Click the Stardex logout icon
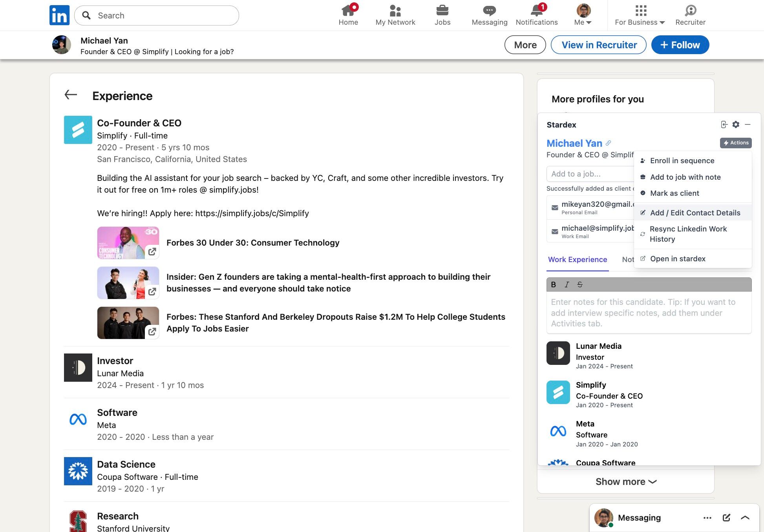 tap(724, 124)
